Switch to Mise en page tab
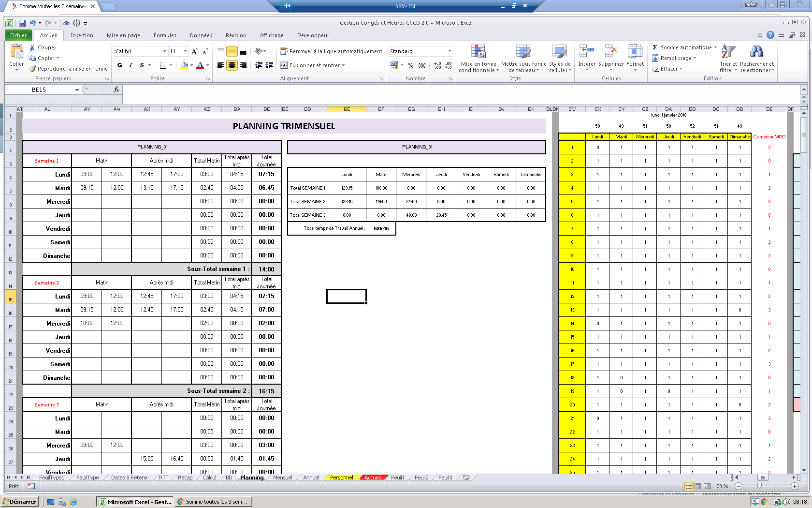The height and width of the screenshot is (508, 812). click(x=123, y=35)
